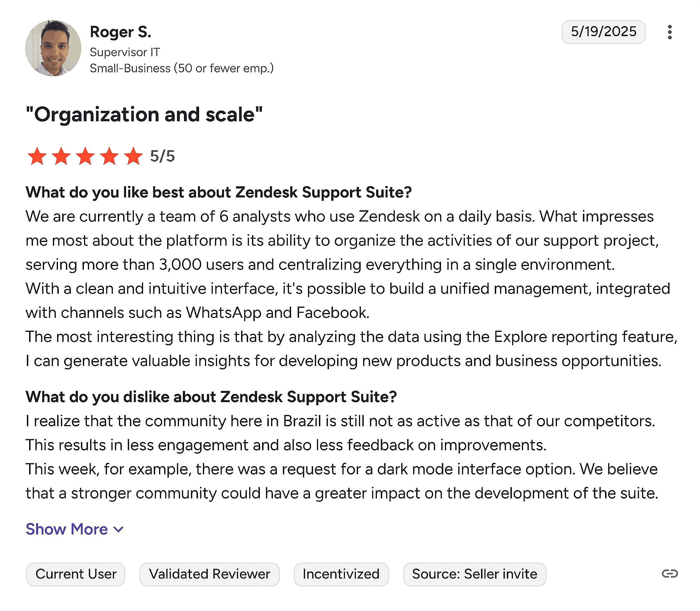Select the Small-Business company size text
The width and height of the screenshot is (700, 611).
(182, 68)
